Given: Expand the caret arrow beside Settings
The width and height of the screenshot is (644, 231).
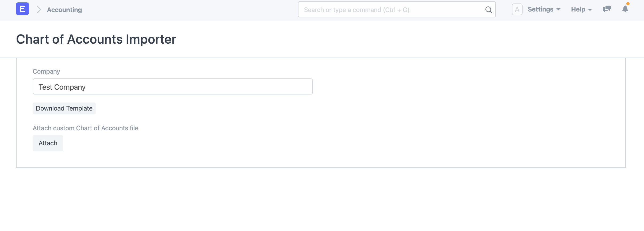Looking at the screenshot, I should [x=558, y=10].
